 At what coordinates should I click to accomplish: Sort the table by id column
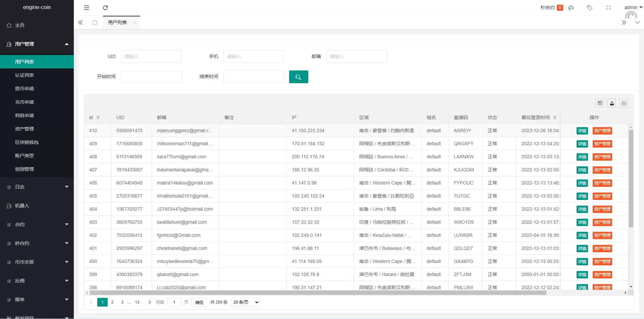point(98,117)
